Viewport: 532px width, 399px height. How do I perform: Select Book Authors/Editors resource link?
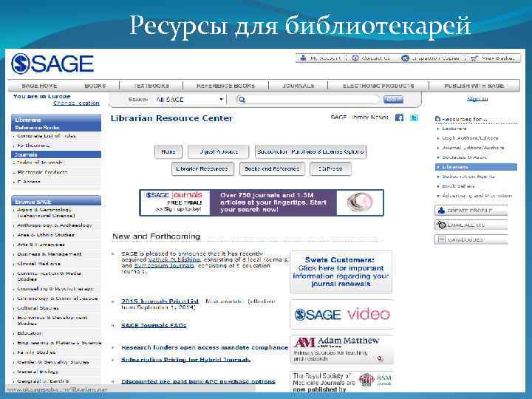click(470, 137)
